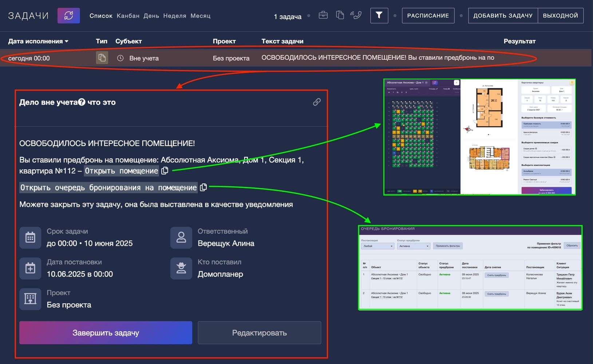
Task: Switch to the "День" view
Action: 151,16
